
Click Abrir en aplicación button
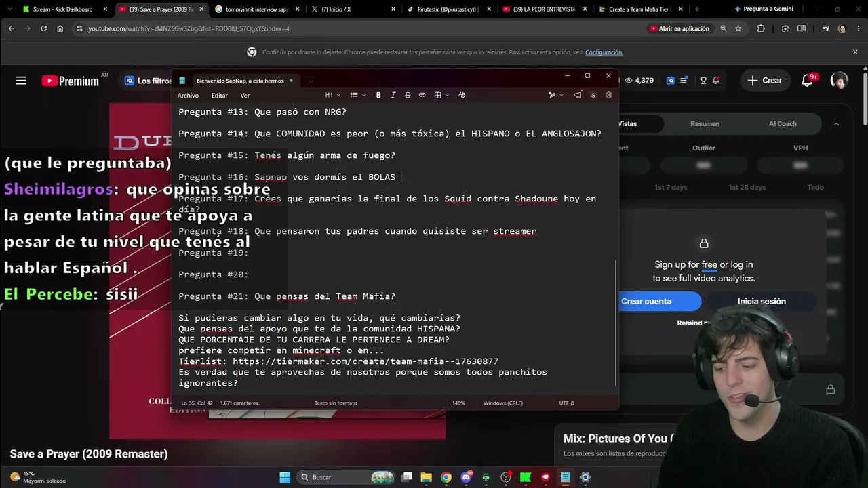click(x=679, y=28)
